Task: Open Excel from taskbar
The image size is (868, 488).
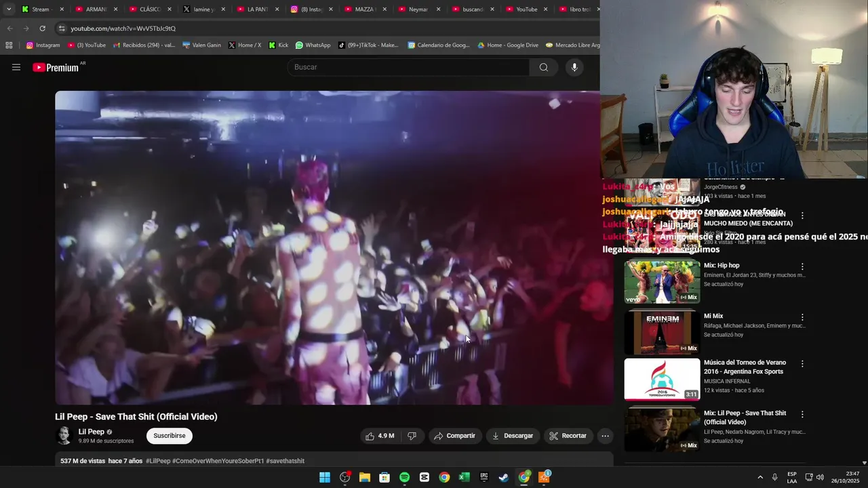Action: (464, 477)
